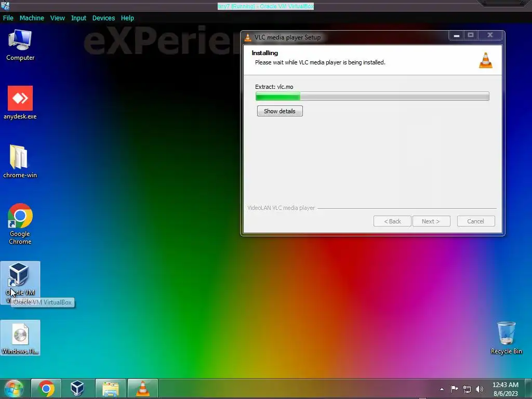Open the Action Center flag icon
Image resolution: width=532 pixels, height=399 pixels.
click(x=454, y=389)
